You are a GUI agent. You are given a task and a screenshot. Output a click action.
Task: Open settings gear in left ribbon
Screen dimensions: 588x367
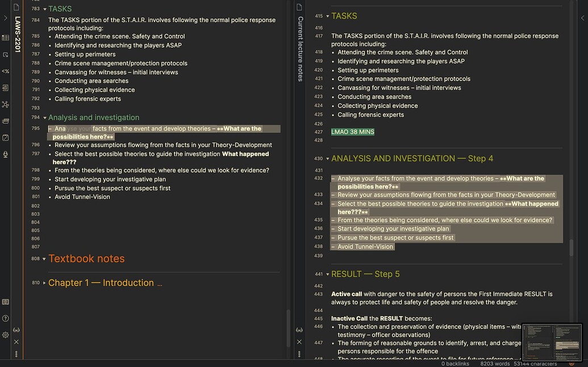coord(5,335)
